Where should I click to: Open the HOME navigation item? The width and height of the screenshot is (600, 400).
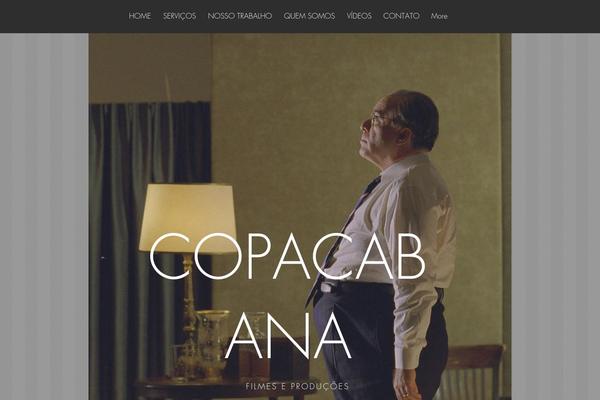[x=140, y=16]
